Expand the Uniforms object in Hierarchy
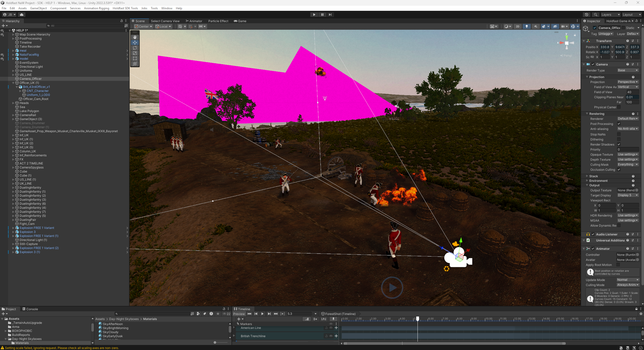 (13, 71)
